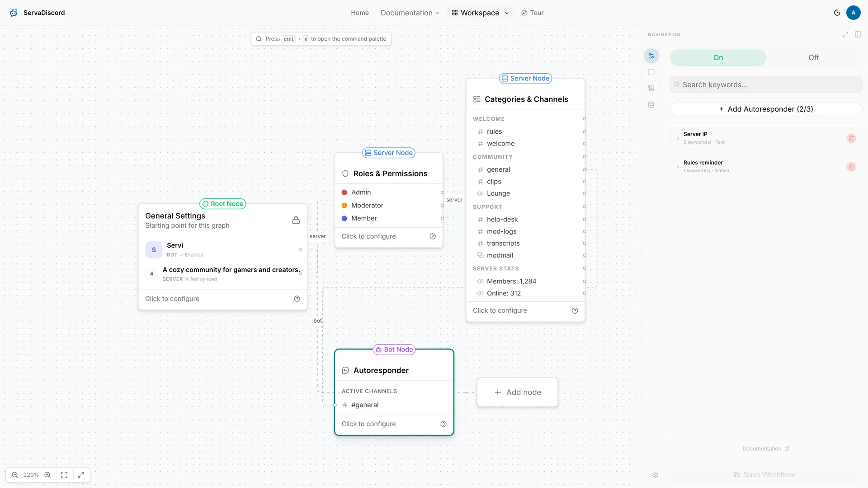Fit graph to view

[64, 475]
